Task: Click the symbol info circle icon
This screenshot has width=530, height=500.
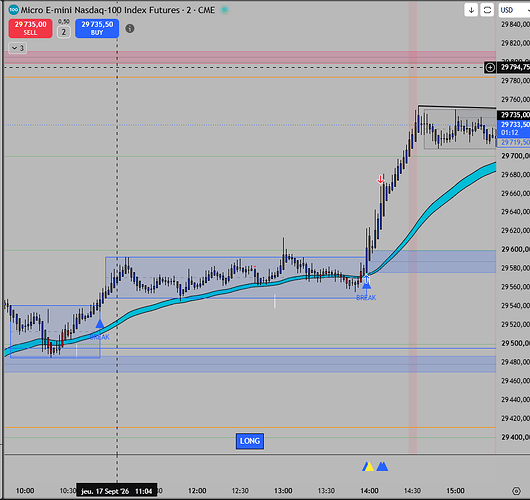Action: point(130,29)
